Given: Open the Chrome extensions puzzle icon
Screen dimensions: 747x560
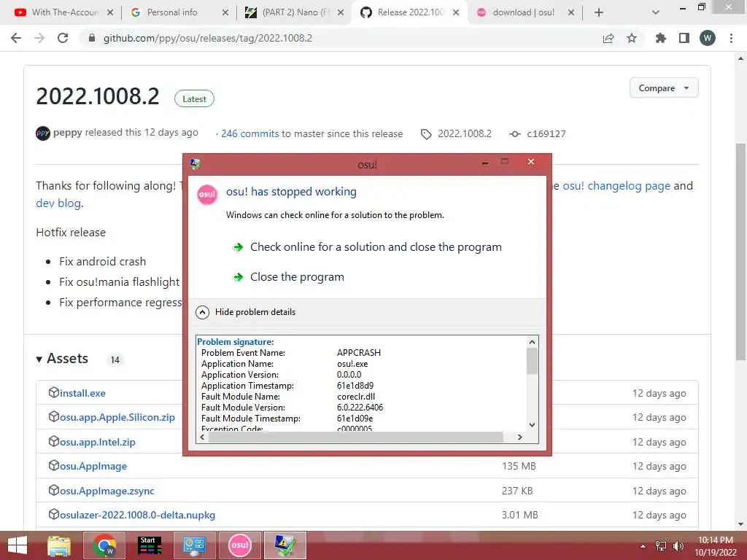Looking at the screenshot, I should [660, 38].
